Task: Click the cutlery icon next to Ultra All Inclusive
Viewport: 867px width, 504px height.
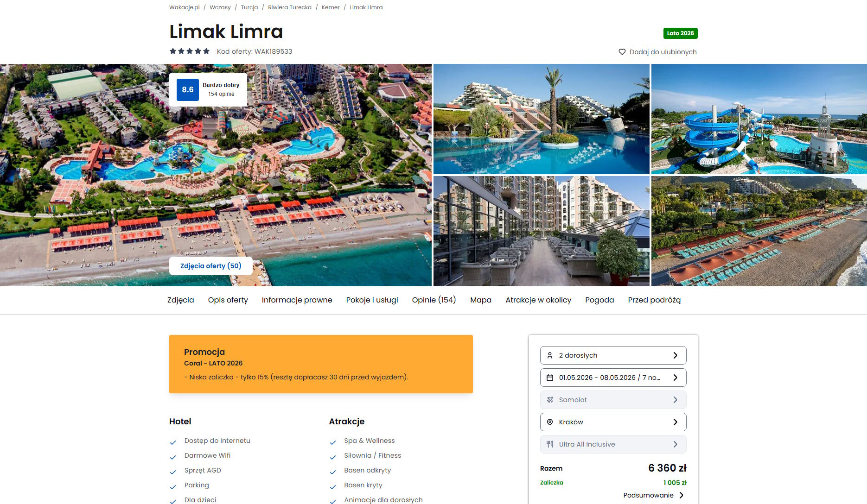Action: pyautogui.click(x=550, y=444)
